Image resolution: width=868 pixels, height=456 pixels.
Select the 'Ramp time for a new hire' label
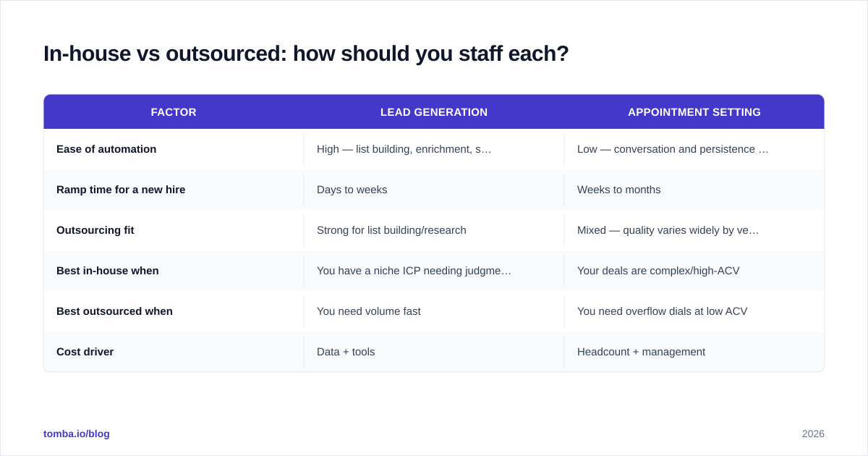point(121,190)
